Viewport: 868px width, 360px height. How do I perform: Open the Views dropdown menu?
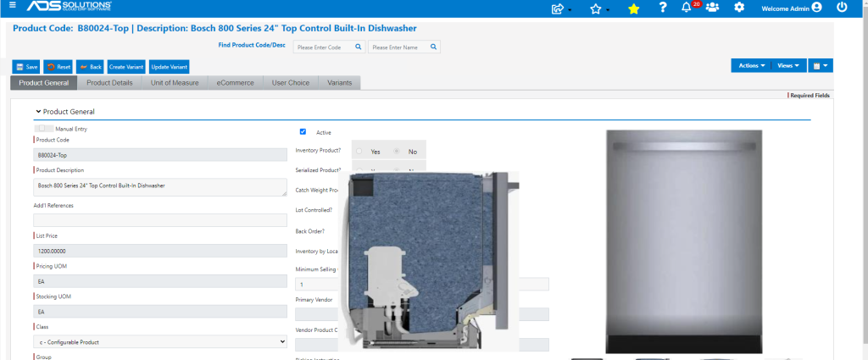pos(788,66)
